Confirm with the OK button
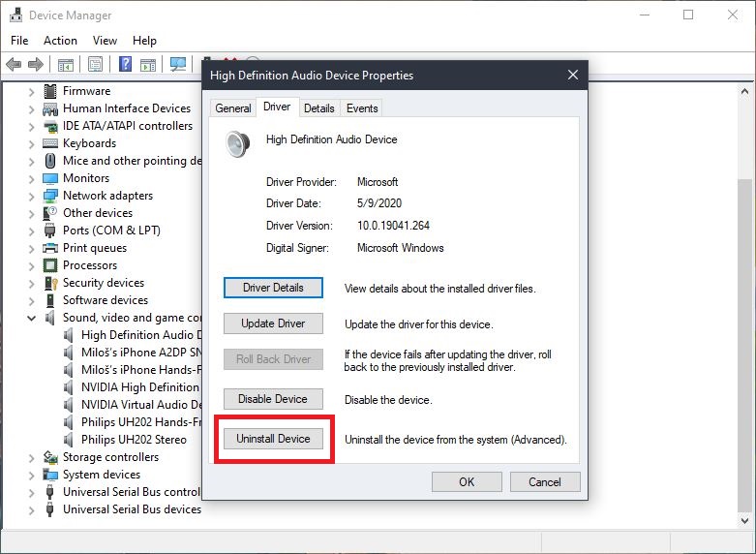756x554 pixels. point(467,482)
